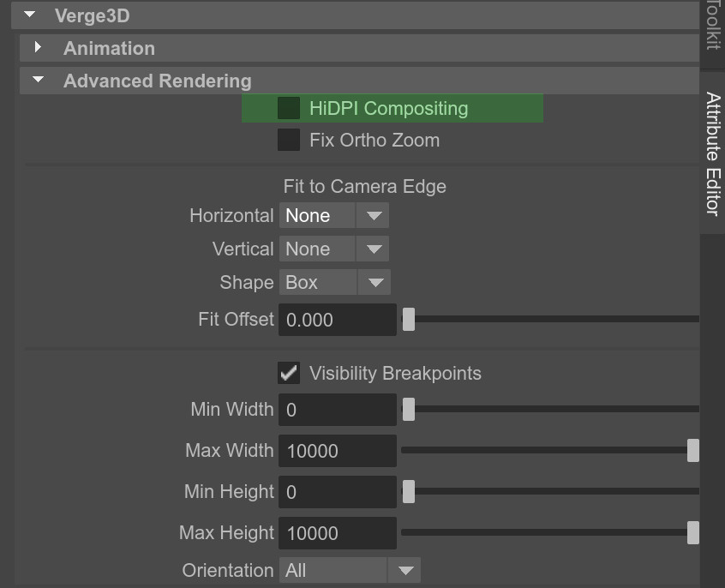Click the Min Height value field
This screenshot has width=725, height=588.
[x=338, y=492]
